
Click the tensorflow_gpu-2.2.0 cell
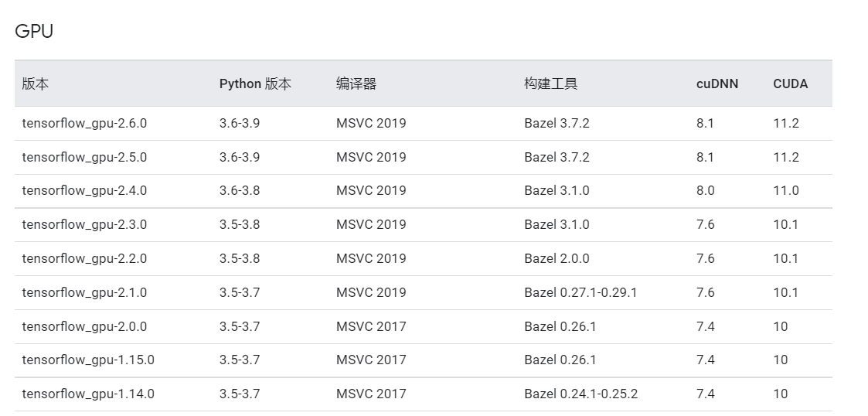coord(85,259)
